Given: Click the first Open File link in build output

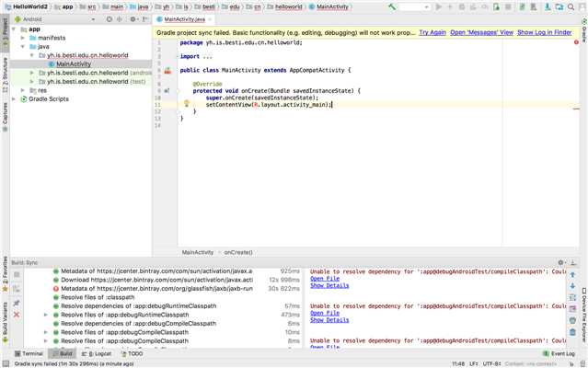Looking at the screenshot, I should [325, 279].
